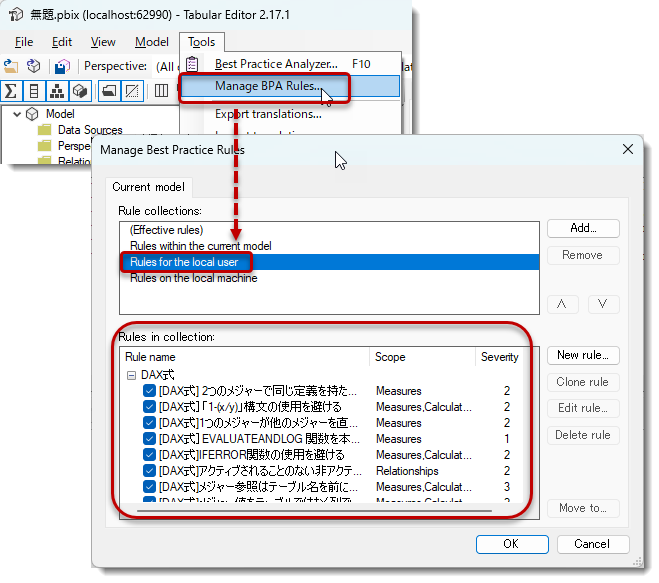Viewport: 659px width, 583px height.
Task: Select the (Effective rules) collection
Action: point(329,230)
